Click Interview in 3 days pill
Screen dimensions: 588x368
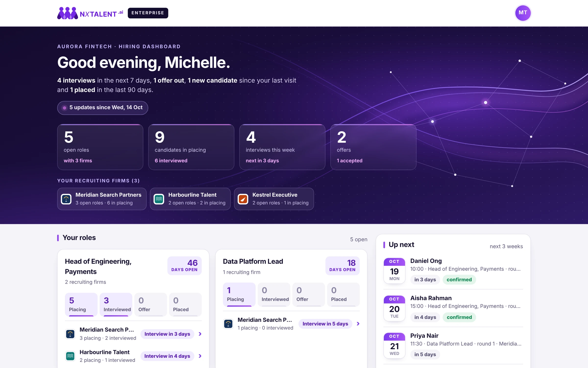pyautogui.click(x=167, y=334)
